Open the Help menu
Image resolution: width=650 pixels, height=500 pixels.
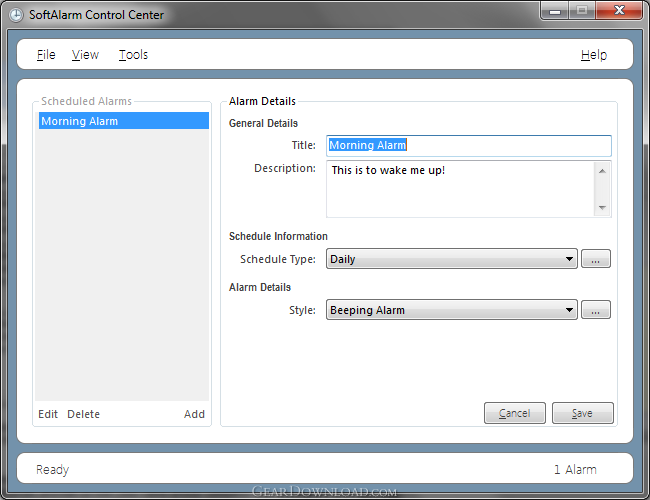click(594, 55)
